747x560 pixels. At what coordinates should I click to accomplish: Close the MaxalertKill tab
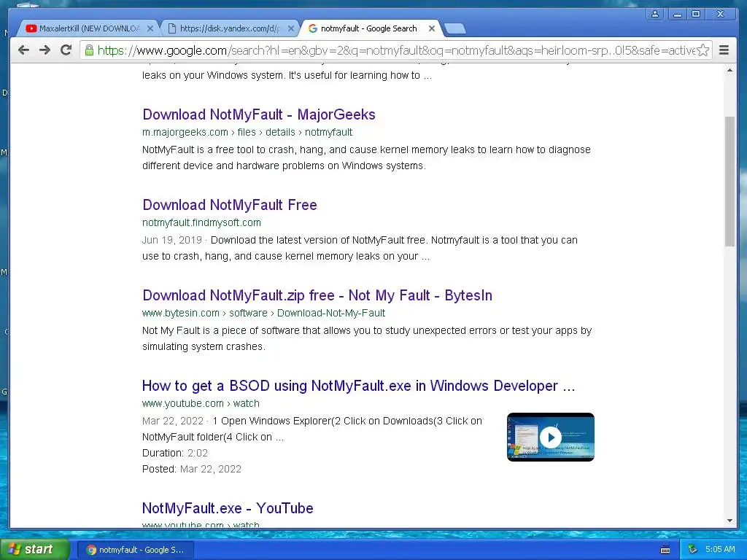[150, 28]
